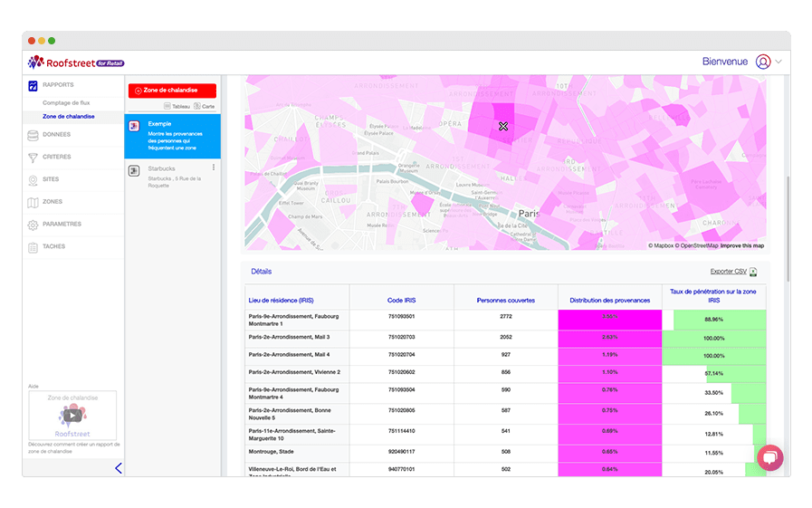812x508 pixels.
Task: Open the user profile avatar icon
Action: click(763, 62)
